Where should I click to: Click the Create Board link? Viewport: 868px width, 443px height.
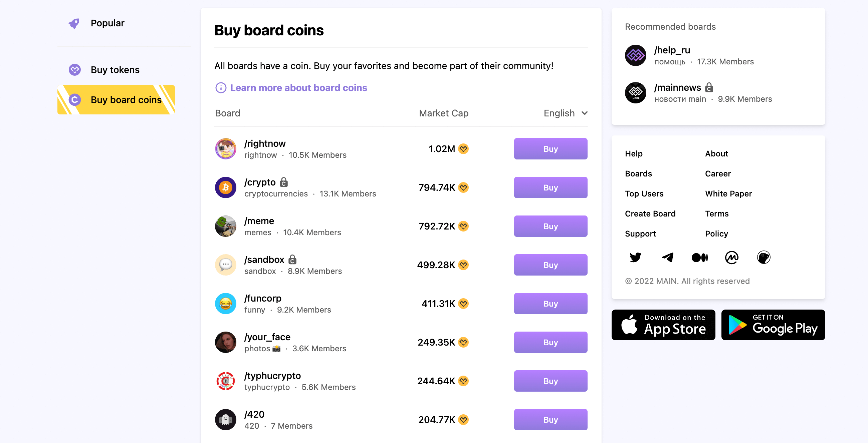(x=650, y=214)
